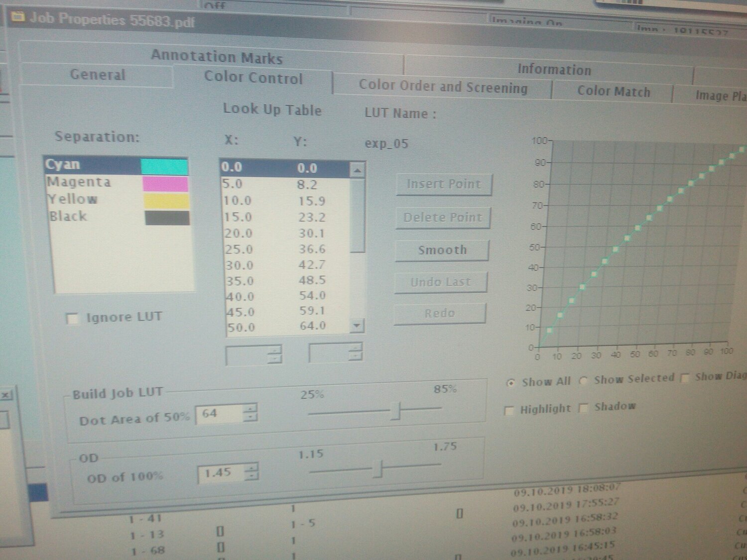This screenshot has height=560, width=747.
Task: Click the LUT list scrollbar thumb
Action: (358, 216)
